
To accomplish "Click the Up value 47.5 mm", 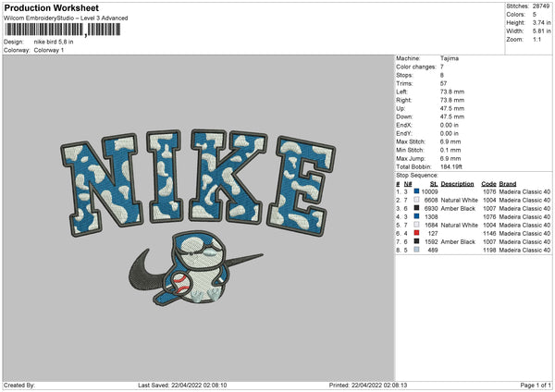I will click(452, 108).
